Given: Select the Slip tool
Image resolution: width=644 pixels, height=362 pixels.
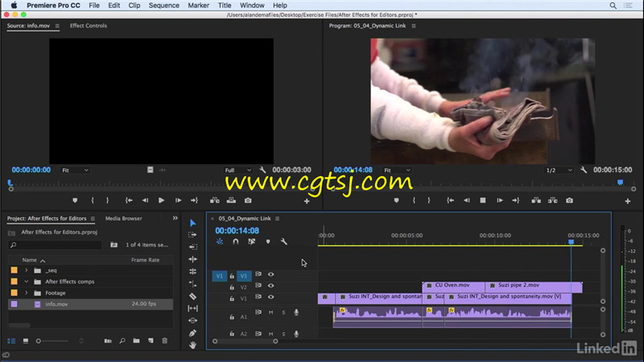Looking at the screenshot, I should [192, 308].
